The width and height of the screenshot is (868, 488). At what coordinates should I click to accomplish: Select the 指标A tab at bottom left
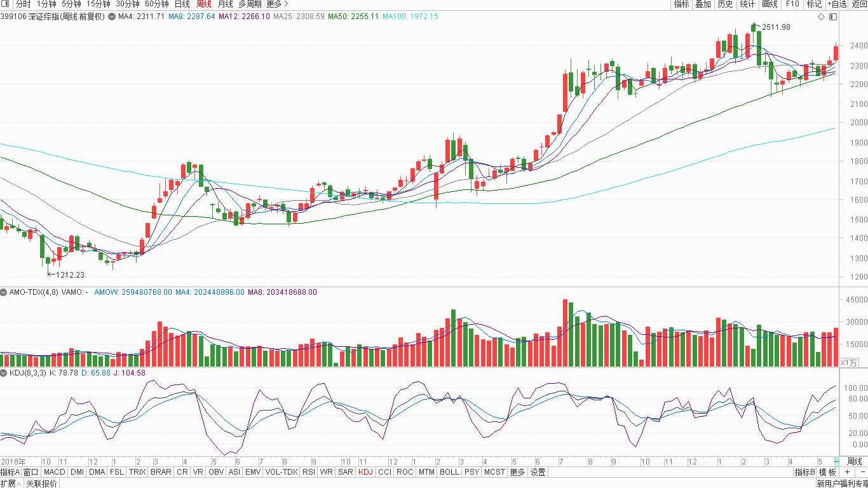click(10, 472)
